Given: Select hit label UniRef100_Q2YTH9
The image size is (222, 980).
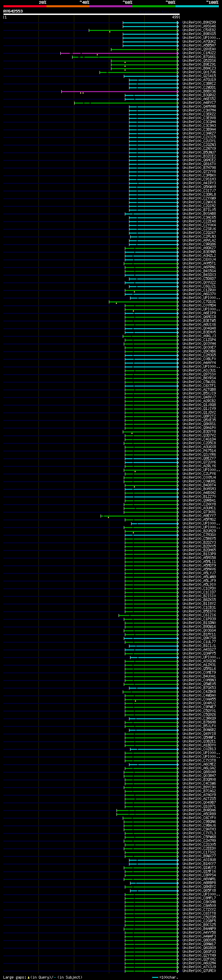Looking at the screenshot, I should (x=199, y=955).
